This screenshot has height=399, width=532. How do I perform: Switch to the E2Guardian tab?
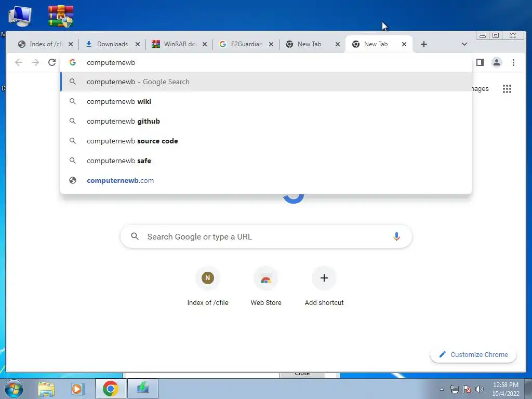(241, 44)
